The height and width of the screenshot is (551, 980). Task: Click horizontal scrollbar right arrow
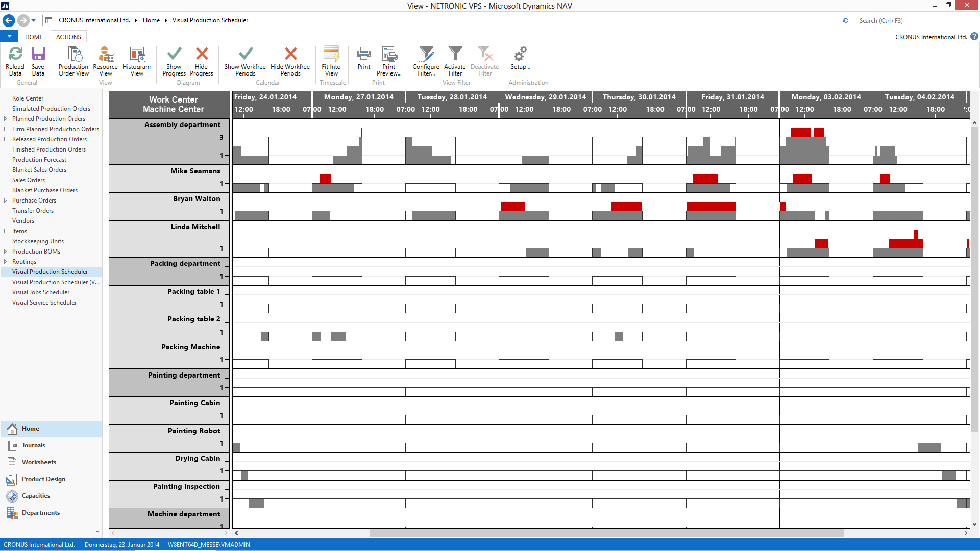(x=966, y=533)
